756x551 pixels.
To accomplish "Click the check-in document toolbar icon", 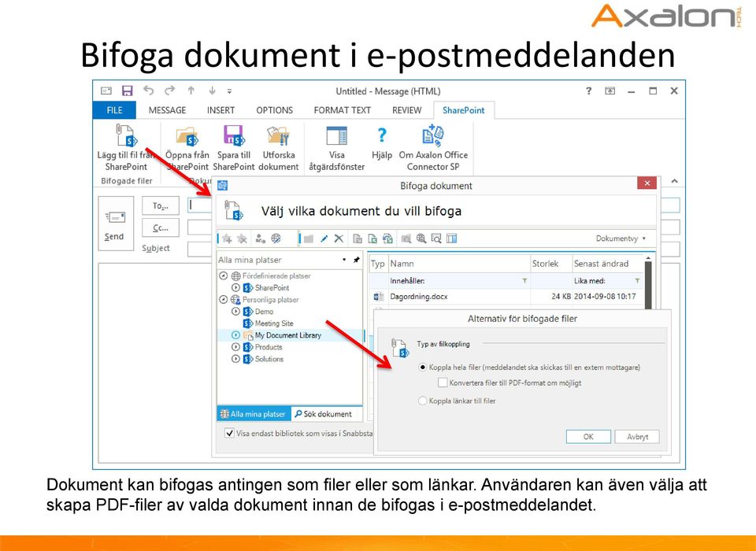I will pos(372,239).
